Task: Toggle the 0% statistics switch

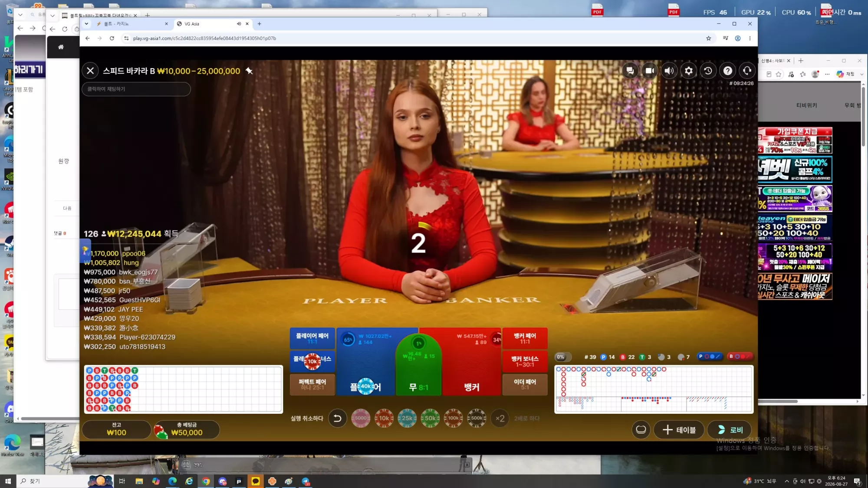Action: [x=563, y=357]
